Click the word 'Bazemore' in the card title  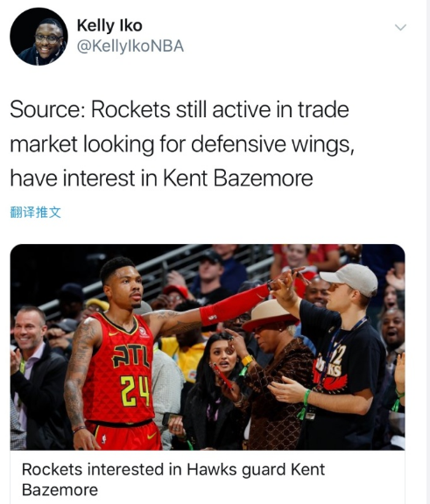(60, 490)
